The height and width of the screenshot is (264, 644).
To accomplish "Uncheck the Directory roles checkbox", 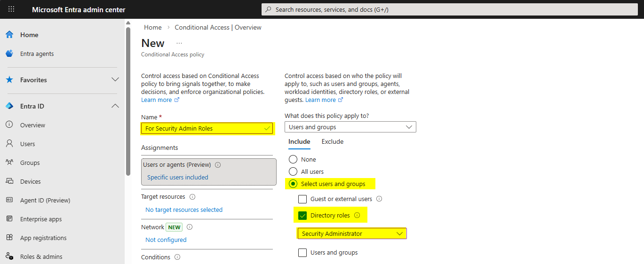I will click(x=302, y=216).
